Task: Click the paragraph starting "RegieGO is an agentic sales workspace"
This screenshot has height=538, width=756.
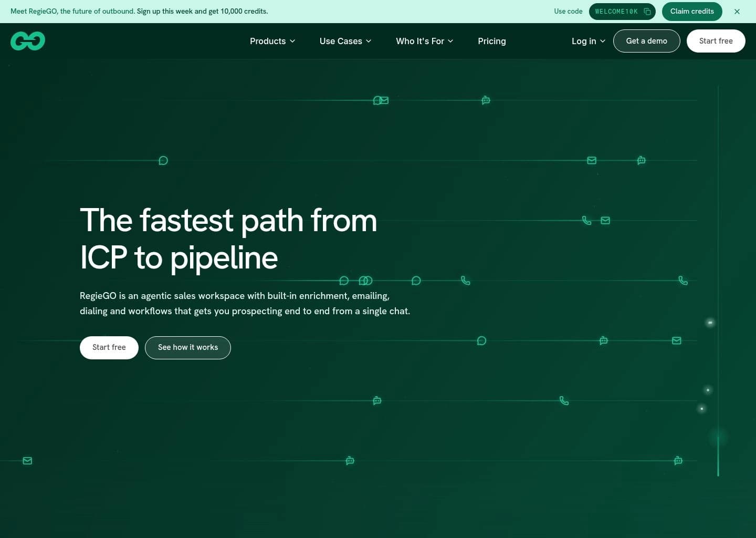Action: pyautogui.click(x=245, y=304)
